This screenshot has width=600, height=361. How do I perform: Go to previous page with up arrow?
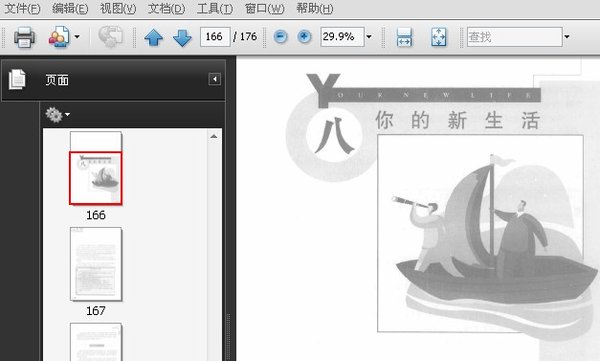coord(153,38)
